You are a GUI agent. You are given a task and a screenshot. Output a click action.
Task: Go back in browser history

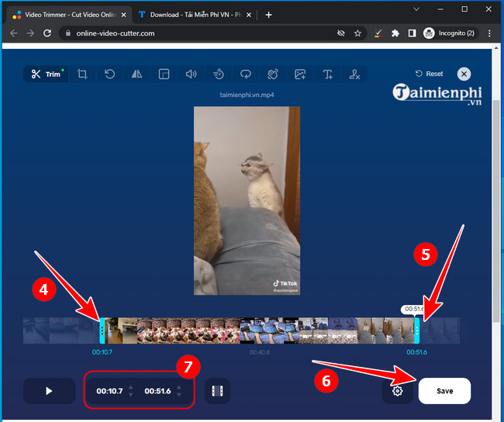[x=13, y=33]
